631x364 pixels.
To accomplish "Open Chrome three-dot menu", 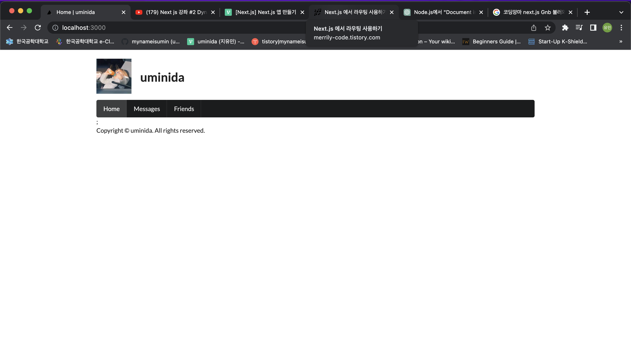I will click(x=621, y=28).
